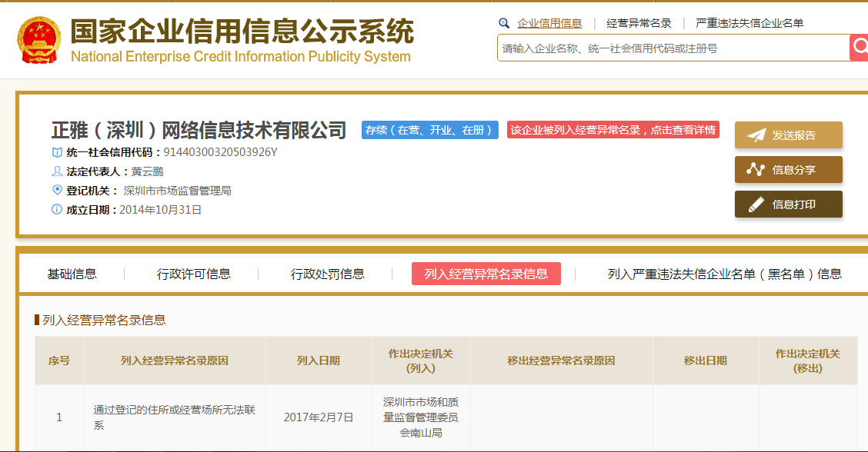Switch to the 基础信息 tab
868x452 pixels.
[x=72, y=274]
